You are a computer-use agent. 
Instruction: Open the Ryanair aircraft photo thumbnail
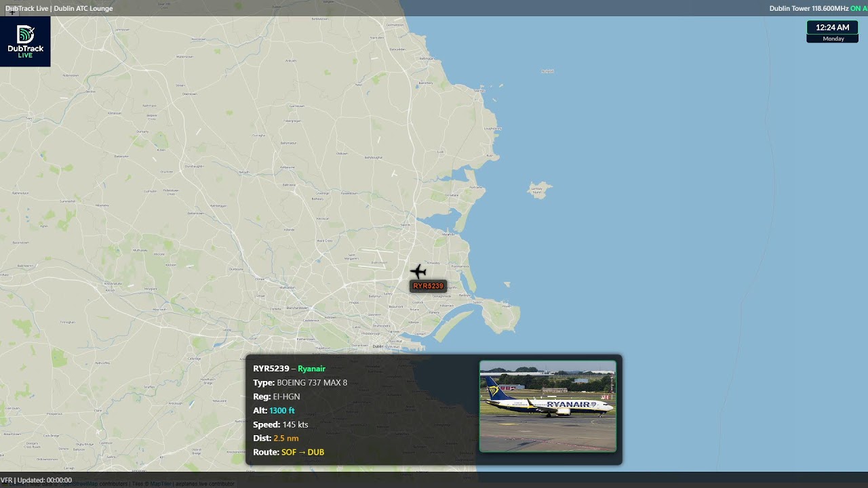[x=547, y=406]
